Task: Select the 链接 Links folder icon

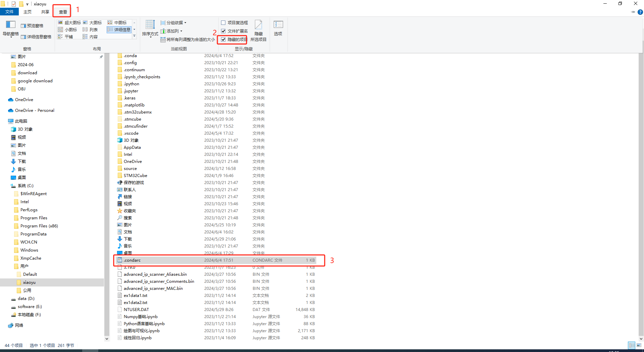Action: (120, 197)
